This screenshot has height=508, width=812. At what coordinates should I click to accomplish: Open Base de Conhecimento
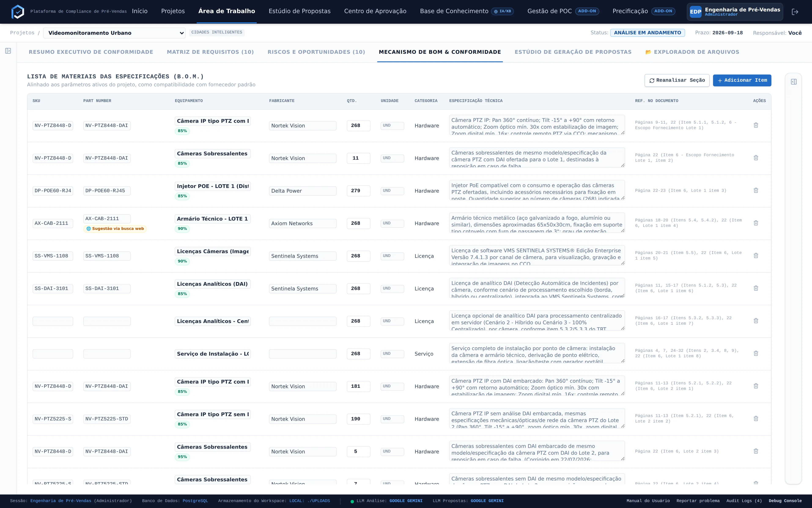pos(454,11)
